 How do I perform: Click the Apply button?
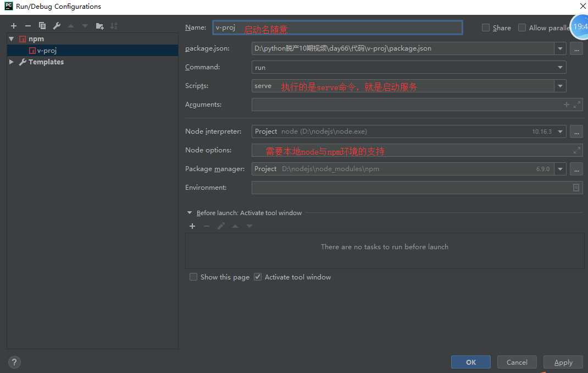pos(563,362)
